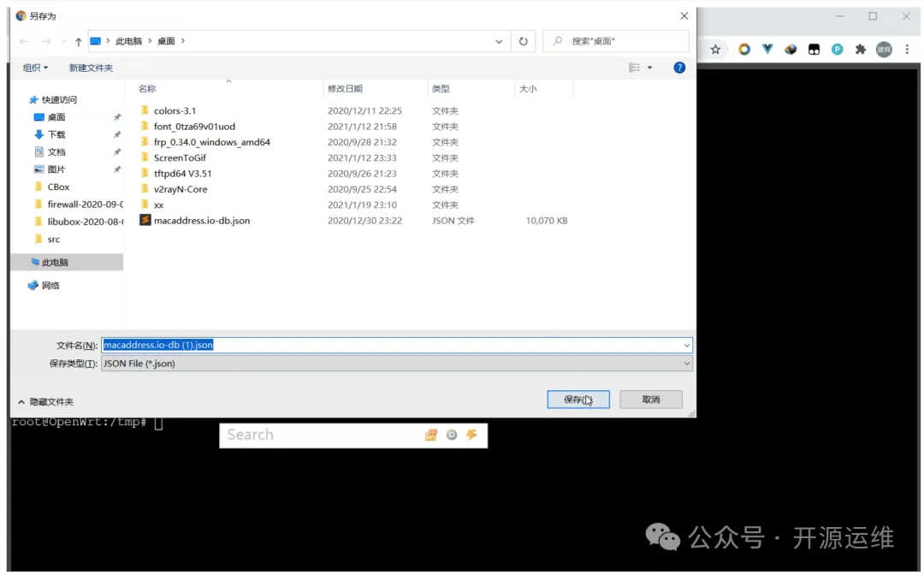Expand the 保存类型 JSON File dropdown

[x=686, y=364]
